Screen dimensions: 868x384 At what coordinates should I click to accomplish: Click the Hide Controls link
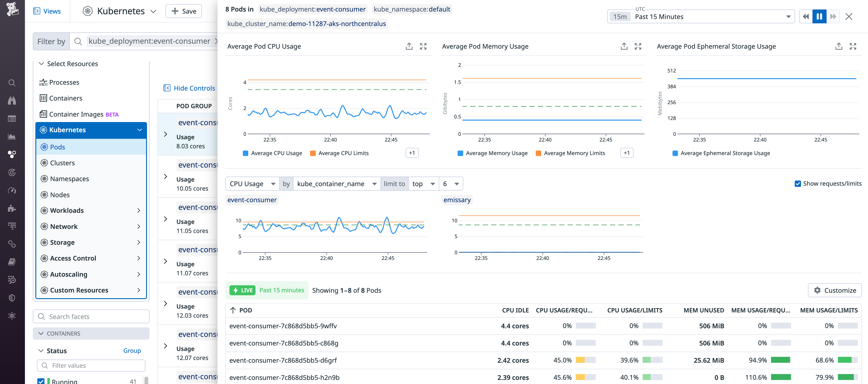point(189,88)
